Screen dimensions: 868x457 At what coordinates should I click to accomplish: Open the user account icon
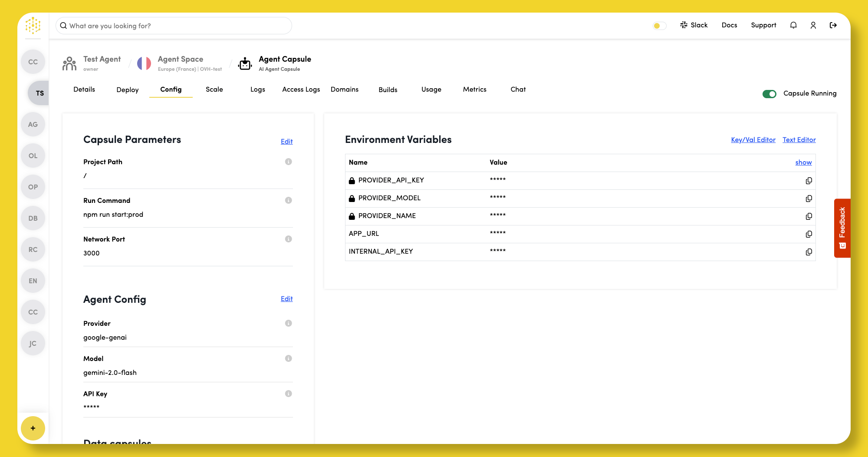click(813, 25)
